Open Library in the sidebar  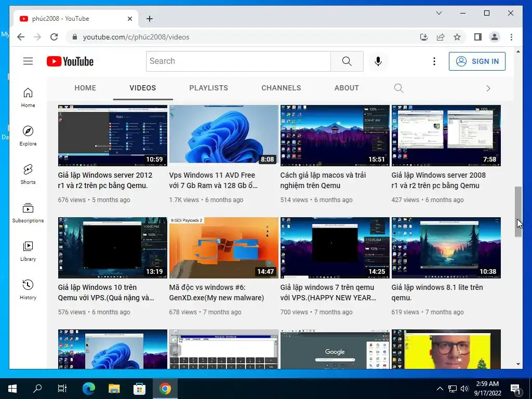point(28,251)
